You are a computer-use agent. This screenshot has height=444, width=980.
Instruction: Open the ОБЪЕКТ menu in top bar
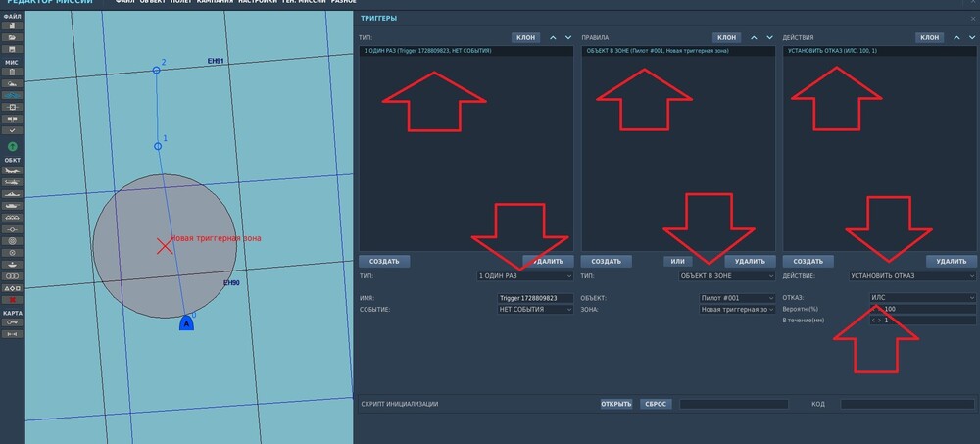coord(153,2)
